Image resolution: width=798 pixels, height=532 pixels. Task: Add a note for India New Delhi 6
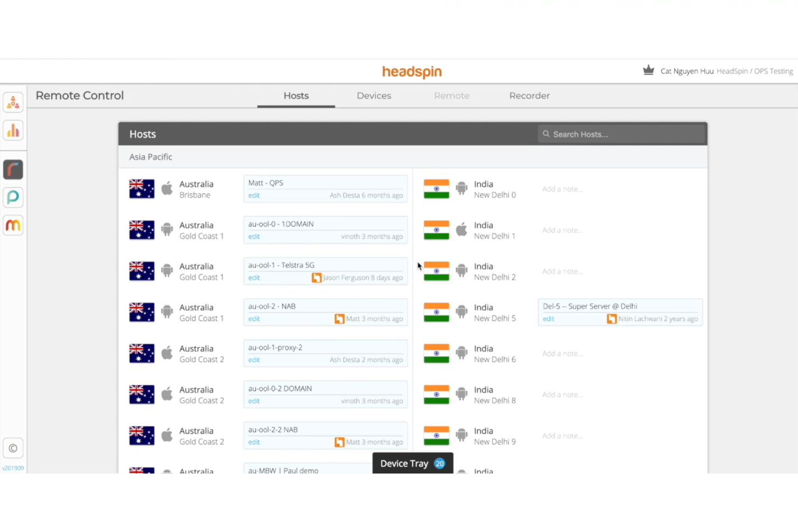tap(562, 353)
